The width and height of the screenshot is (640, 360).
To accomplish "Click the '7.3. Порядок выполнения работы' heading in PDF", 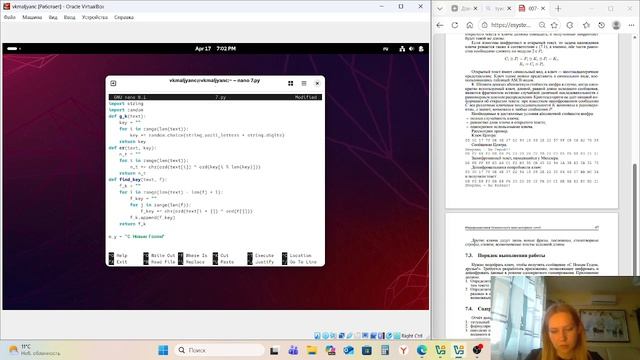I will (x=505, y=256).
